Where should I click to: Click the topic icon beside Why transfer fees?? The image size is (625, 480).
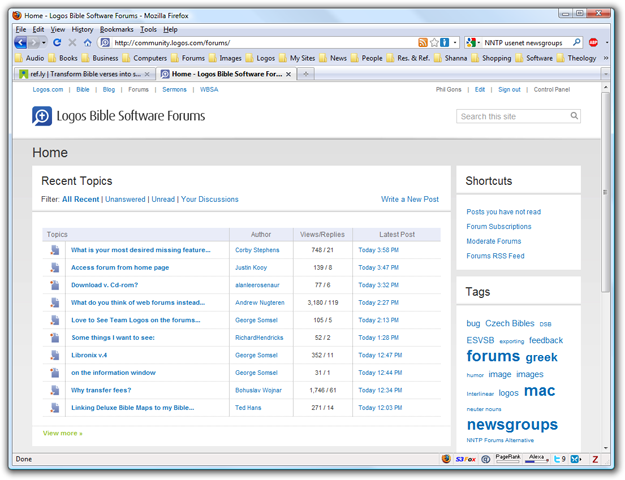55,390
